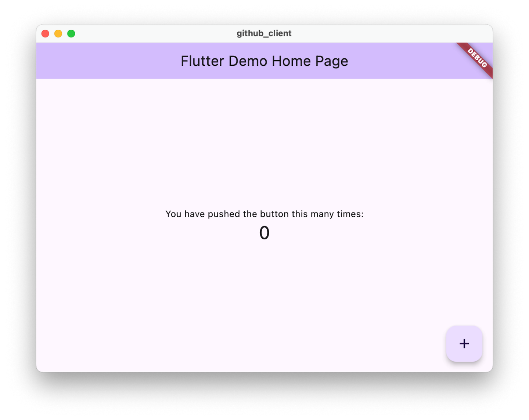Click the word 'have' in the counter label

[194, 214]
